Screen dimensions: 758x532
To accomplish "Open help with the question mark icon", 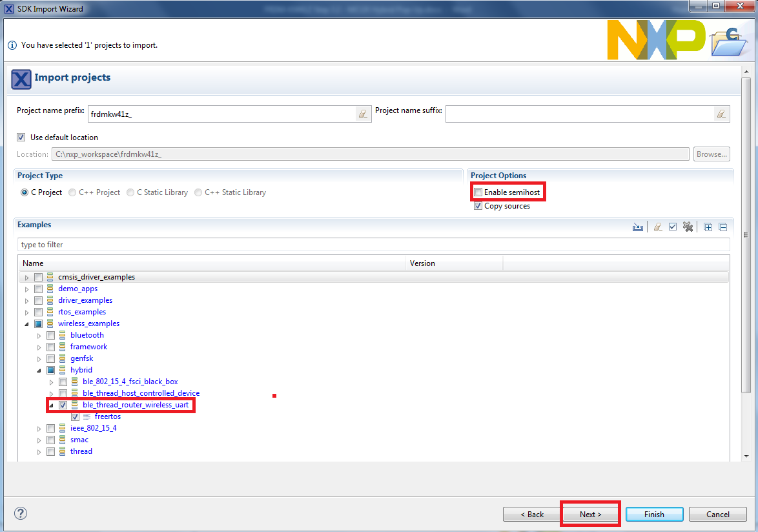I will tap(20, 513).
